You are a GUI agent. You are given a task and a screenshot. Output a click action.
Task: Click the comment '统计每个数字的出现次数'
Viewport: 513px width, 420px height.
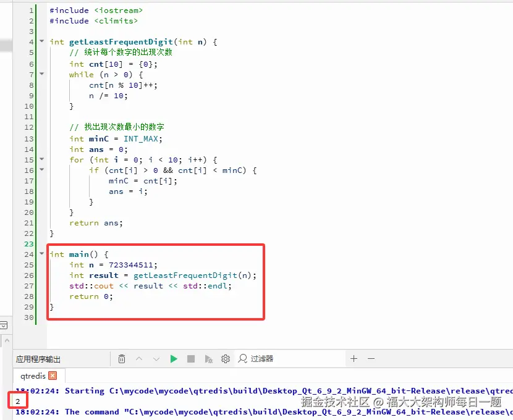coord(129,52)
